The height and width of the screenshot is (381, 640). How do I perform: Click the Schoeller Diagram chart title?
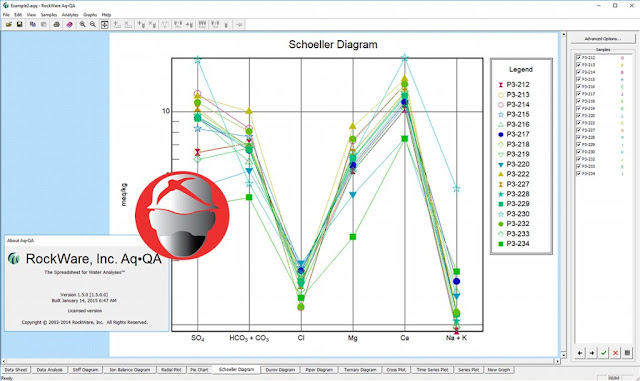pos(333,45)
